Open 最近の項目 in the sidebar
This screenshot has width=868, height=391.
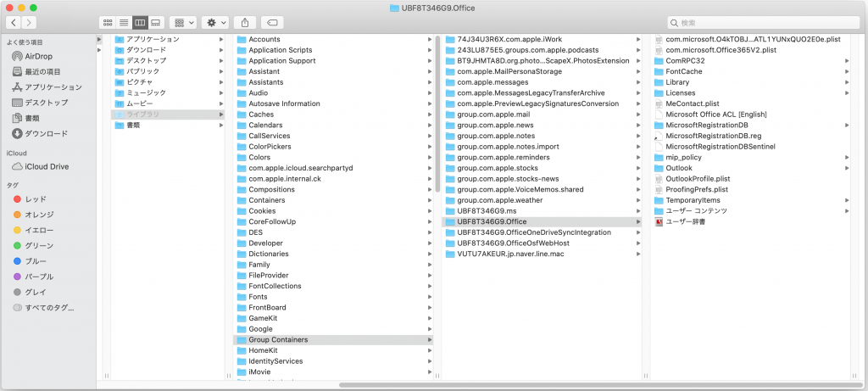tap(36, 71)
